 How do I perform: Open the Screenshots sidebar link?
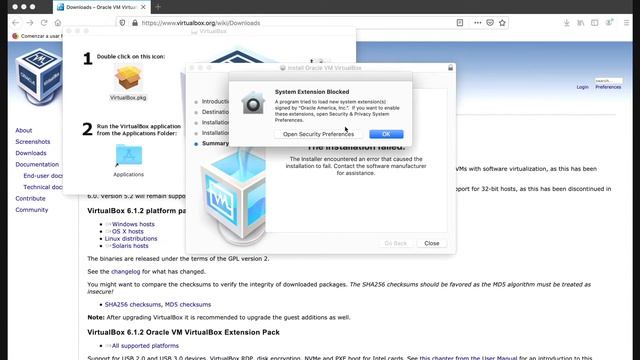[33, 142]
